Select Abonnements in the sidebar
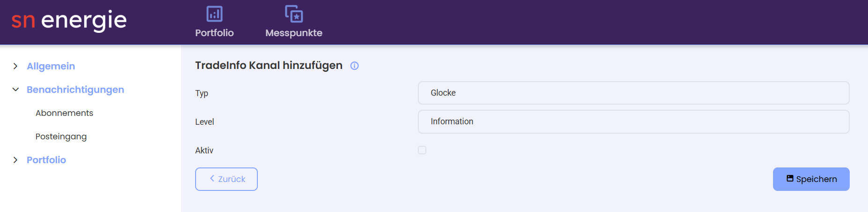This screenshot has height=212, width=868. coord(65,113)
